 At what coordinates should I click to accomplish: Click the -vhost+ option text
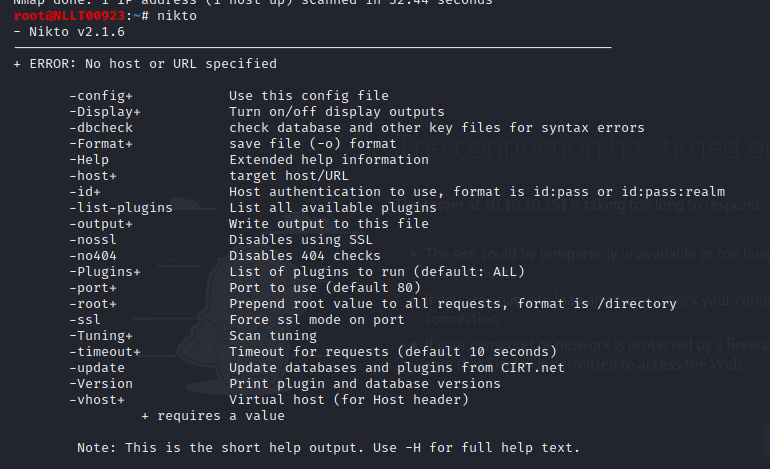click(97, 400)
